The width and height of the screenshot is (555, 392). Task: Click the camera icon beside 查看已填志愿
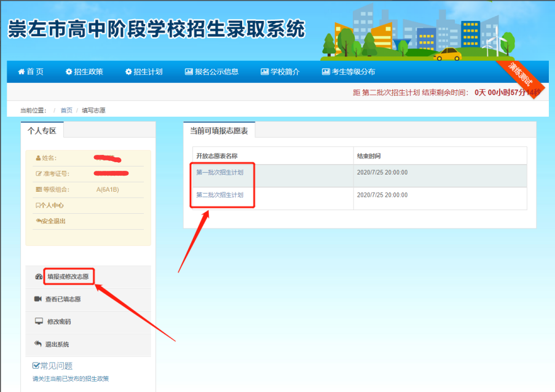(x=39, y=299)
